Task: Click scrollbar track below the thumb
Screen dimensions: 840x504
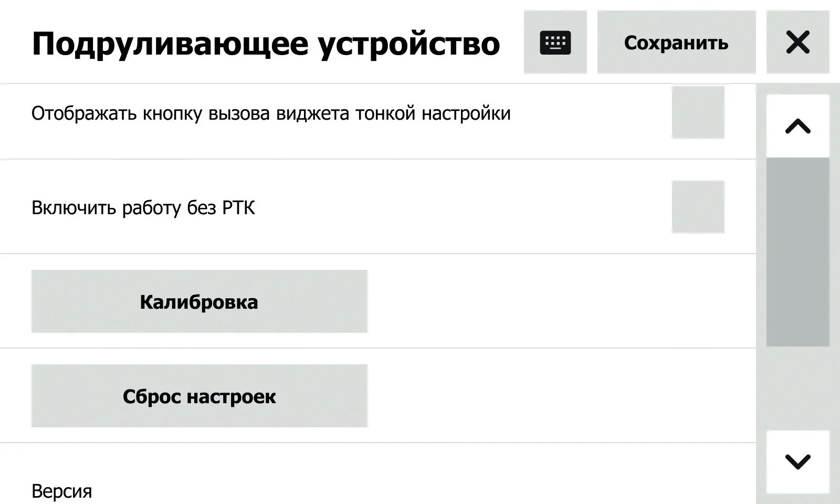Action: (797, 388)
